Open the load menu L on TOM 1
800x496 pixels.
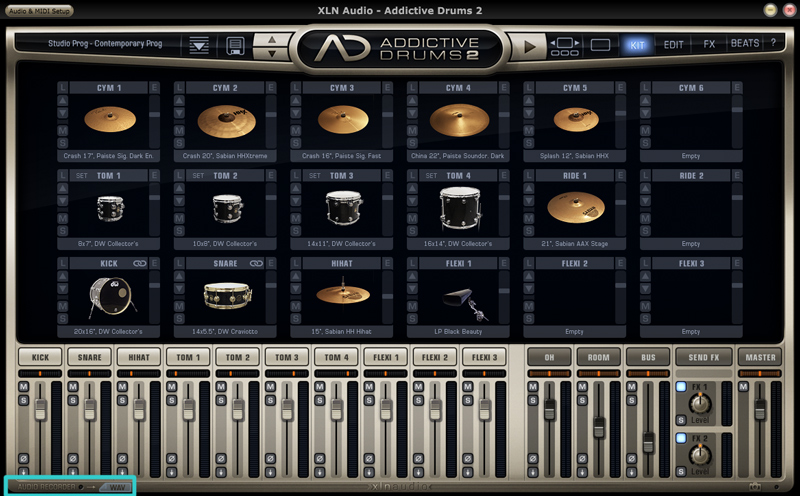[63, 176]
